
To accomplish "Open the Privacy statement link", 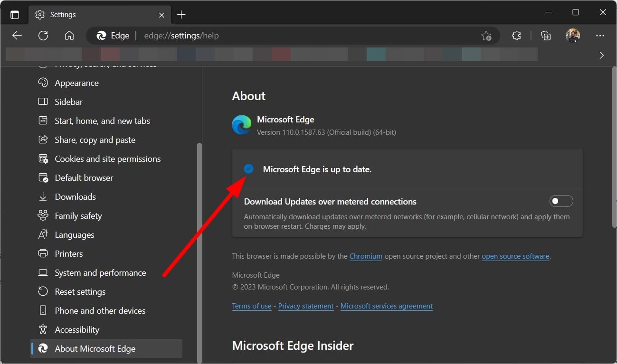I will 306,306.
